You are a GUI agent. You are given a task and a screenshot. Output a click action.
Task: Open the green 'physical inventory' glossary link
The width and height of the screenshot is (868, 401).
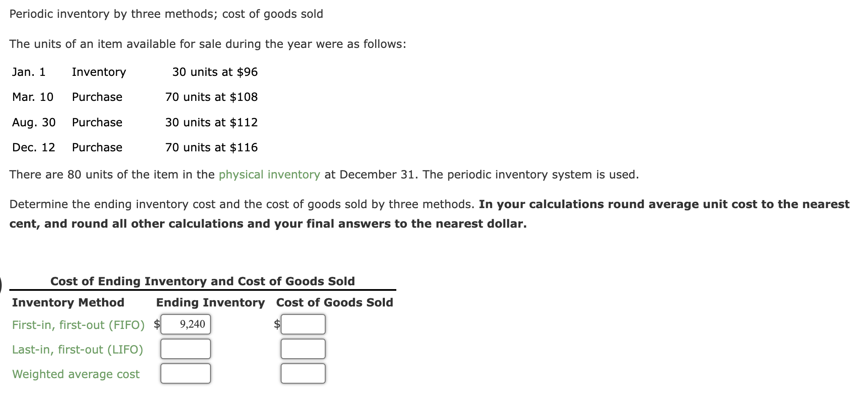(269, 175)
